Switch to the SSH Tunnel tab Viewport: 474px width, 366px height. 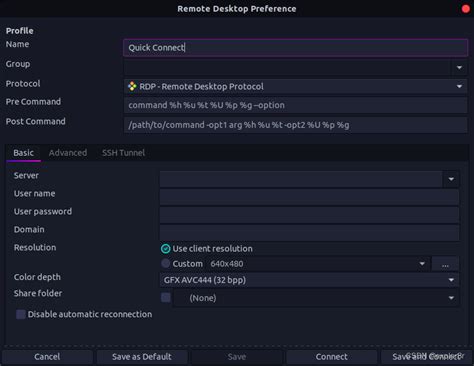click(123, 153)
